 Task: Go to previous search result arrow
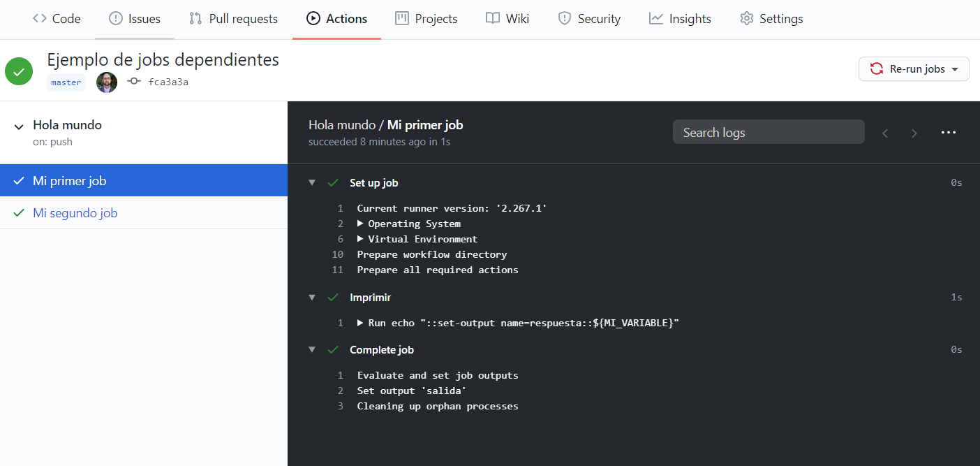point(885,133)
